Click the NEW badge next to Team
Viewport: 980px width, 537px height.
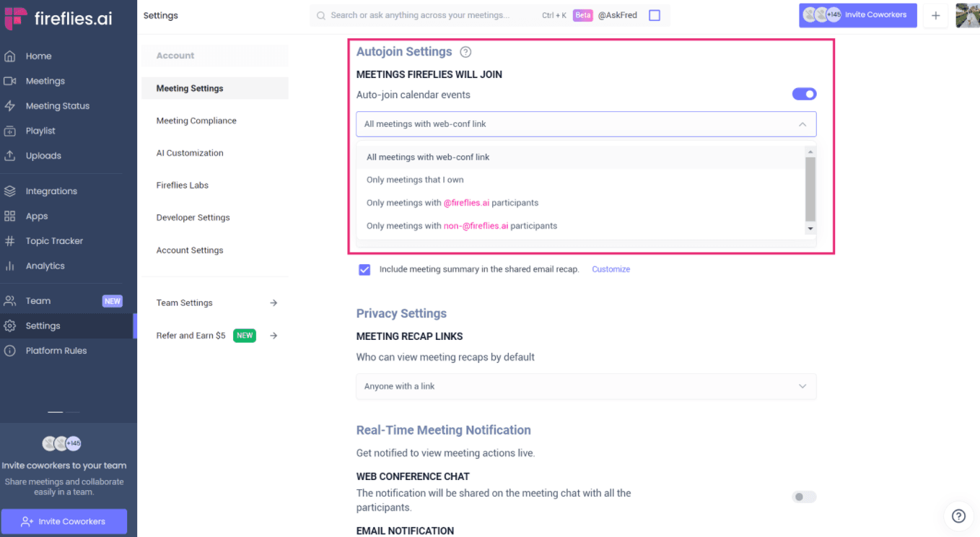point(113,301)
